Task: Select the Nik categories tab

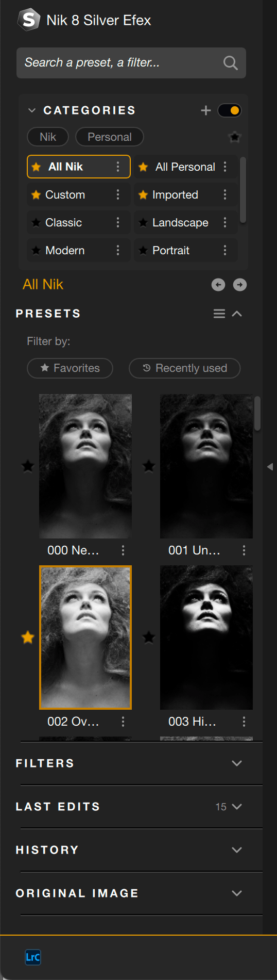Action: coord(48,137)
